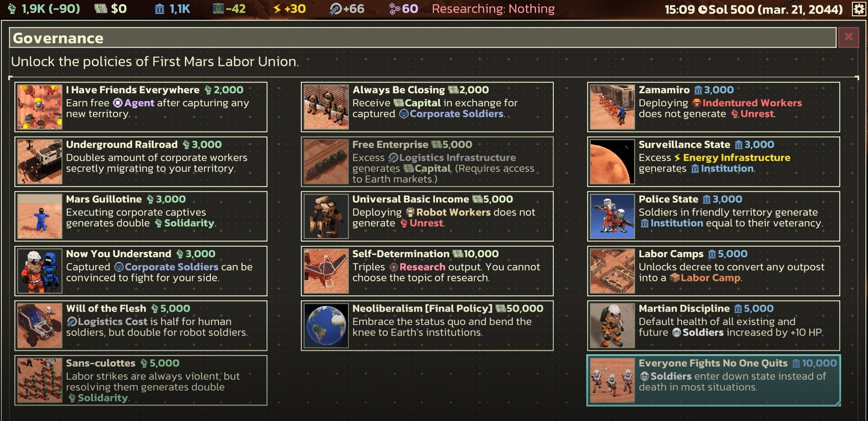The width and height of the screenshot is (868, 421).
Task: Click the energy lightning bolt icon
Action: [277, 9]
